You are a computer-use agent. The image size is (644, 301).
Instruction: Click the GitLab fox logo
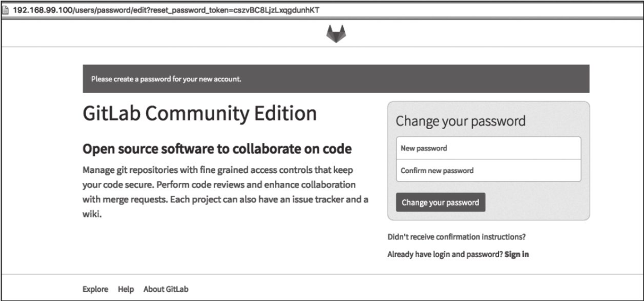coord(336,34)
